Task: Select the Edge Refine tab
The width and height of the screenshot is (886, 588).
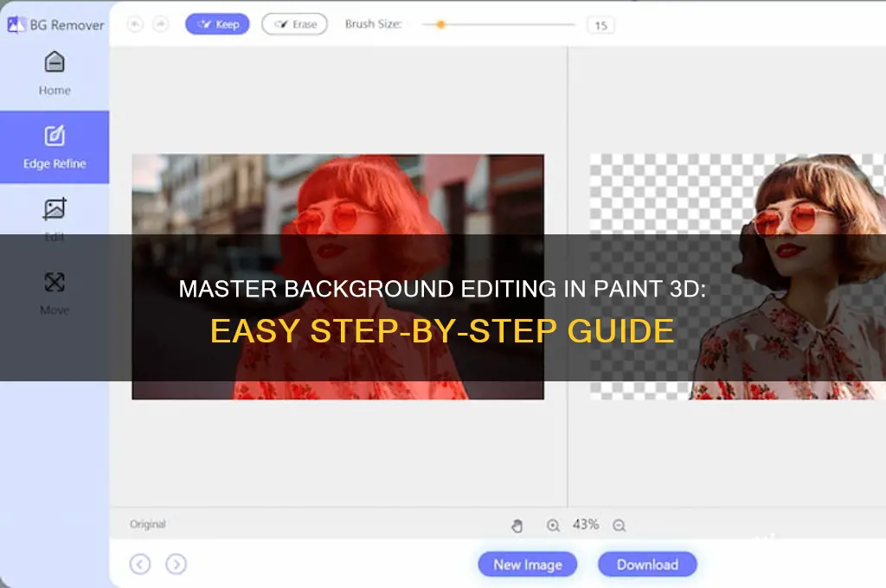Action: [x=55, y=147]
